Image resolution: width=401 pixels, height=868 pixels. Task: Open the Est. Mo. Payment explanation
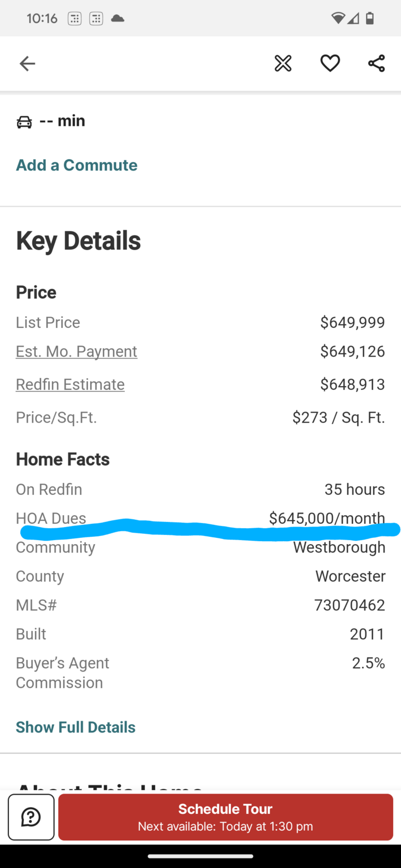tap(76, 351)
